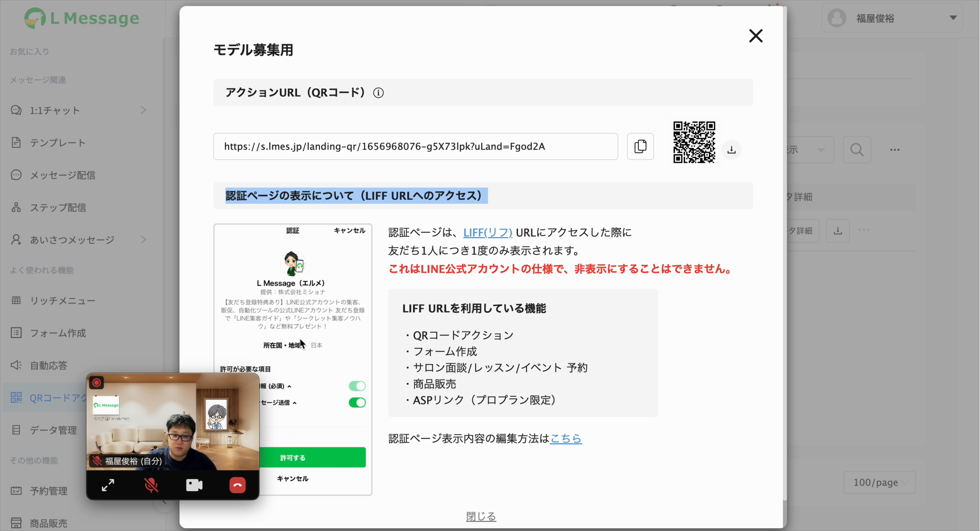980x531 pixels.
Task: Toggle the message sending switch in preview
Action: click(x=357, y=402)
